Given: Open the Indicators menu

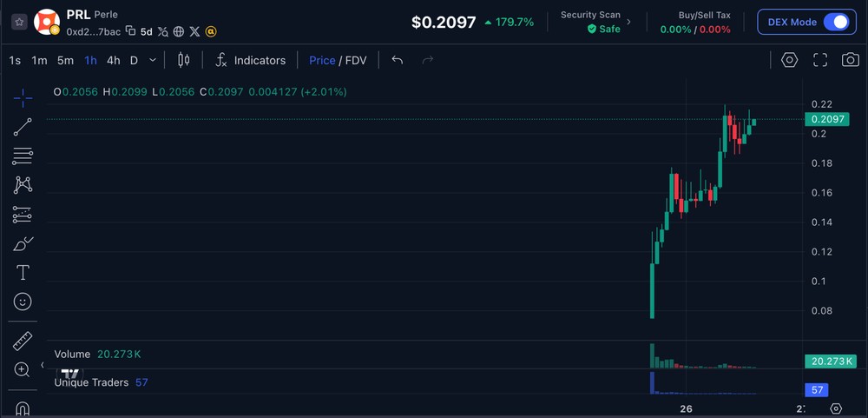Looking at the screenshot, I should tap(251, 61).
